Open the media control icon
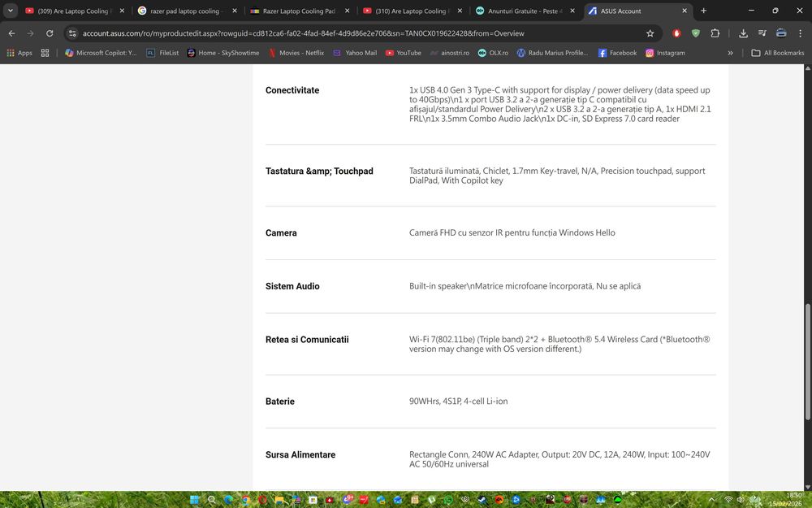This screenshot has height=508, width=812. (x=762, y=33)
